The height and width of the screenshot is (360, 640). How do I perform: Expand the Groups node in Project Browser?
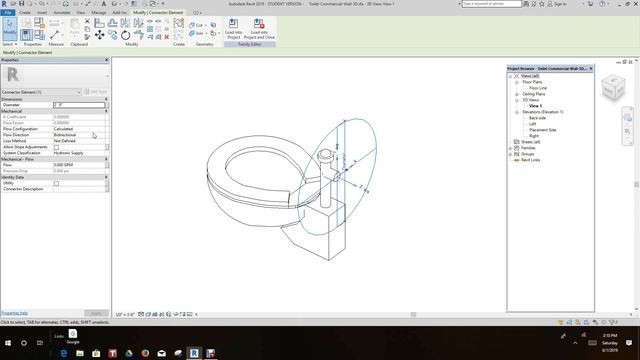510,154
